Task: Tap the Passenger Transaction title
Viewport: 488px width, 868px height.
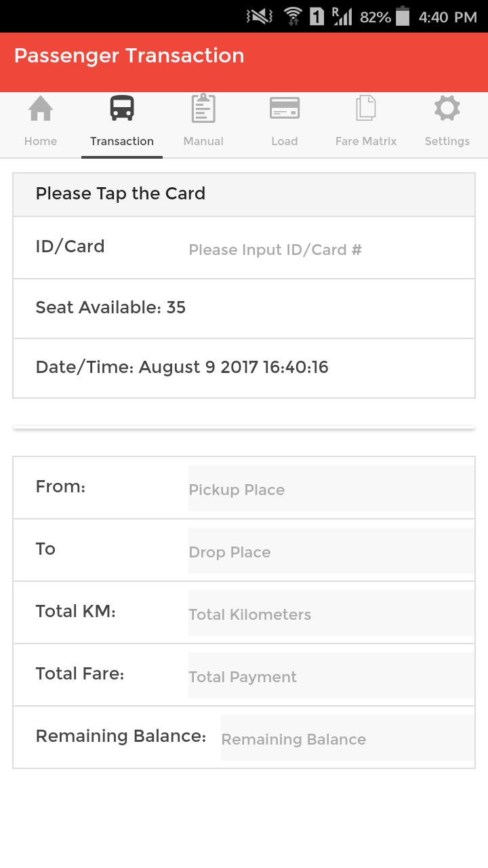Action: point(129,56)
